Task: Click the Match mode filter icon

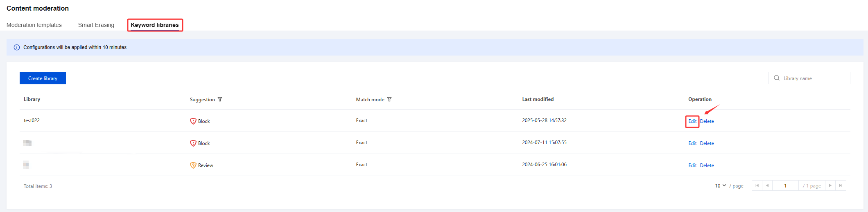Action: 389,99
